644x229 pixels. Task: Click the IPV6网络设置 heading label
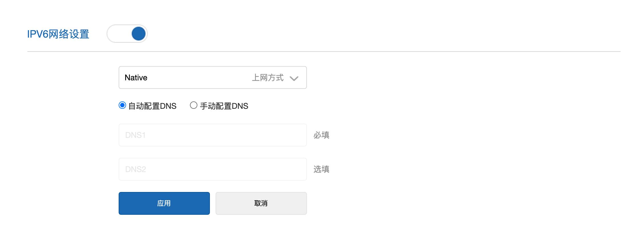pyautogui.click(x=58, y=33)
